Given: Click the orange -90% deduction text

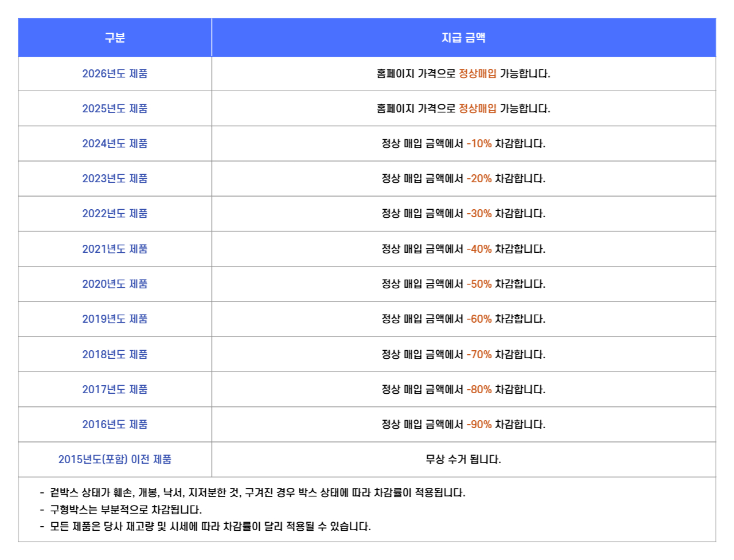Looking at the screenshot, I should coord(479,424).
